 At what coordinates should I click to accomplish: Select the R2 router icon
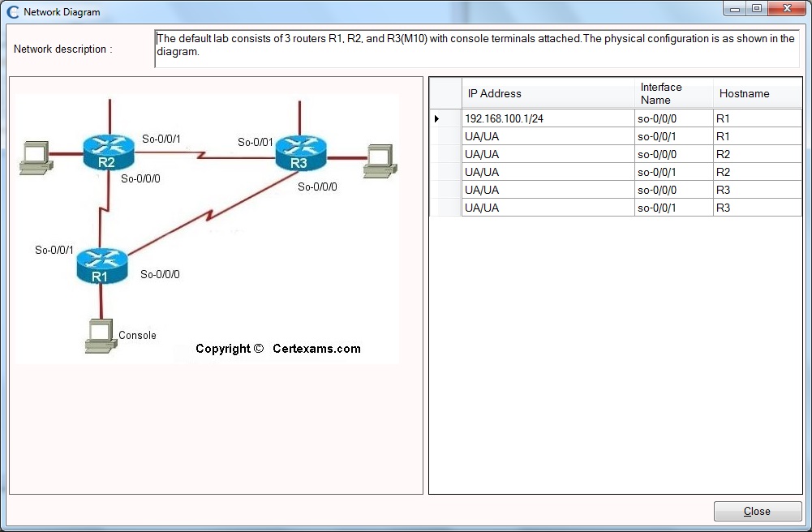pyautogui.click(x=108, y=151)
